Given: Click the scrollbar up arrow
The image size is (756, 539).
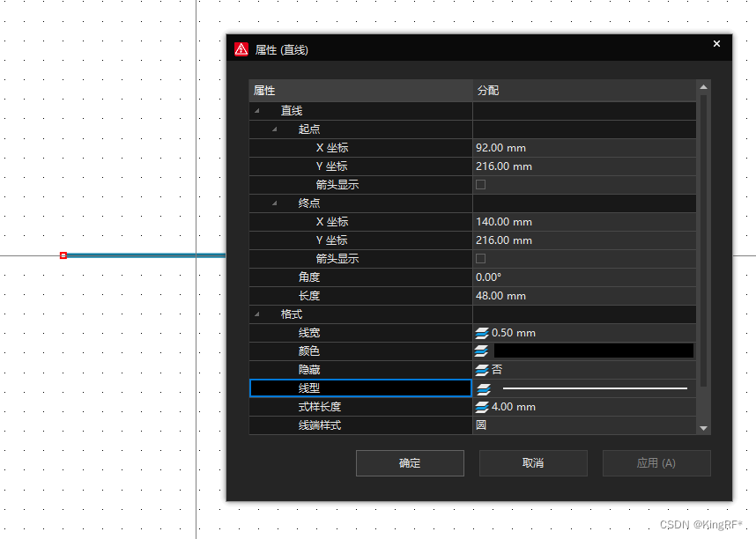Looking at the screenshot, I should coord(703,87).
